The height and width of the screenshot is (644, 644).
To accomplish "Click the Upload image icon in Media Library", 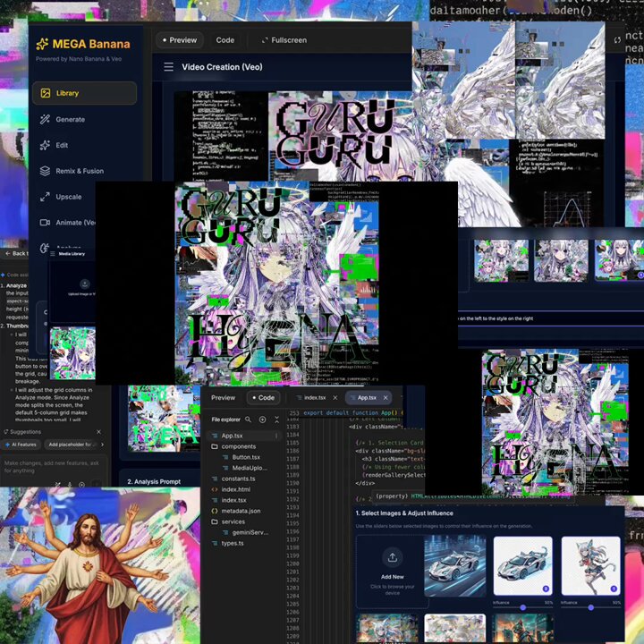I will (x=85, y=284).
